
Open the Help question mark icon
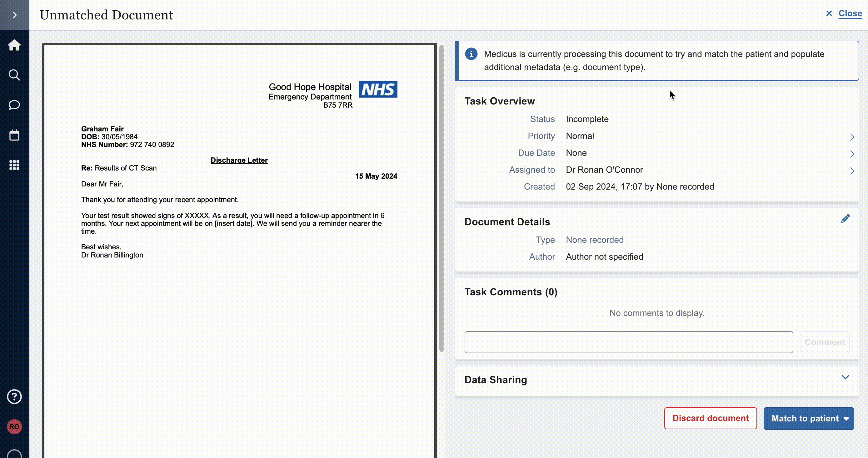pos(14,397)
